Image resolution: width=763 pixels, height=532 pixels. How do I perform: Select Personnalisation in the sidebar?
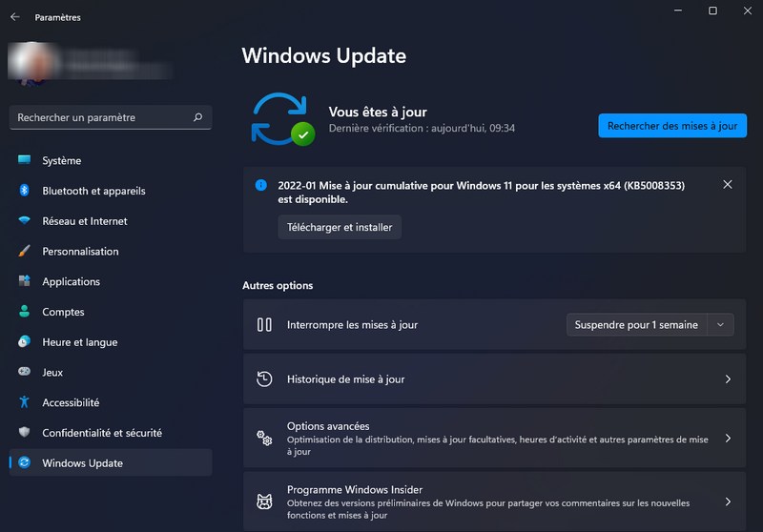click(x=111, y=252)
